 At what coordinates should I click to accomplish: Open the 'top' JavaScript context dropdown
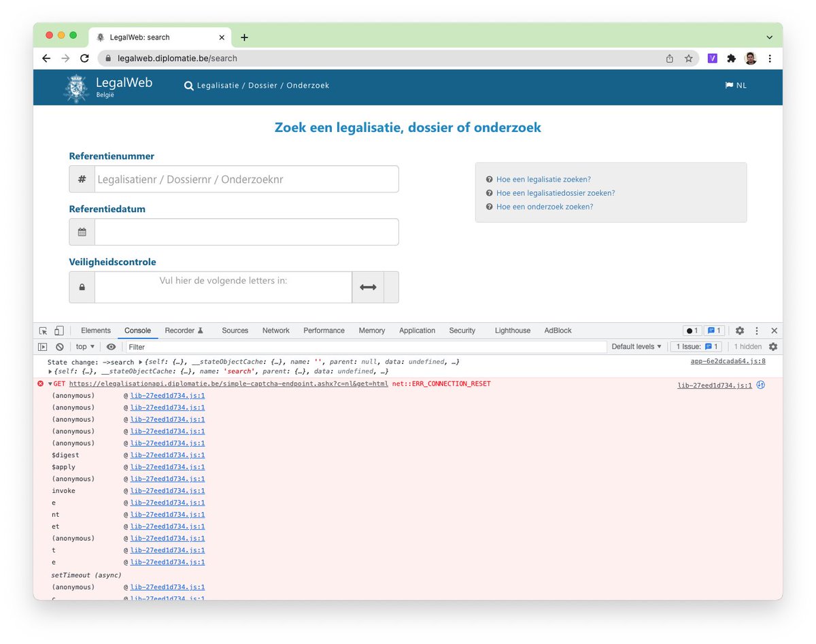85,347
